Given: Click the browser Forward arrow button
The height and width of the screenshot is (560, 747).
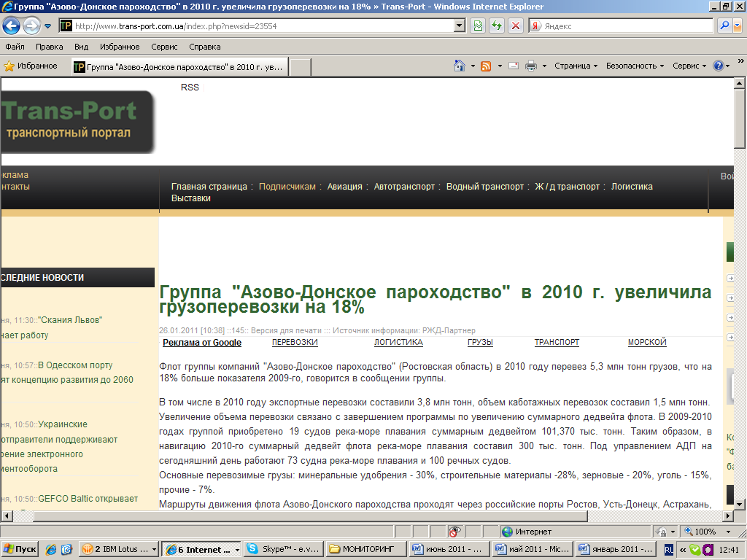Looking at the screenshot, I should (32, 26).
